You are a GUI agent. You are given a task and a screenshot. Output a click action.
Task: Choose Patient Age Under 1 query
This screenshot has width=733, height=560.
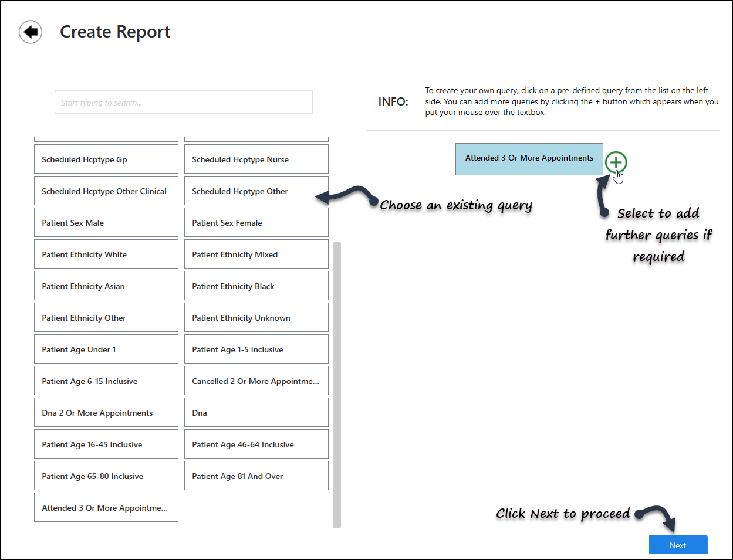click(106, 349)
